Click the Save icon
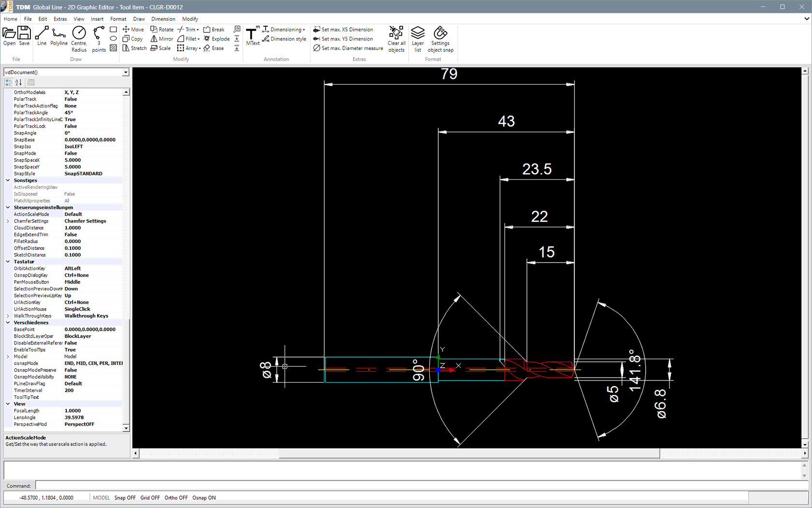This screenshot has width=812, height=508. point(24,36)
